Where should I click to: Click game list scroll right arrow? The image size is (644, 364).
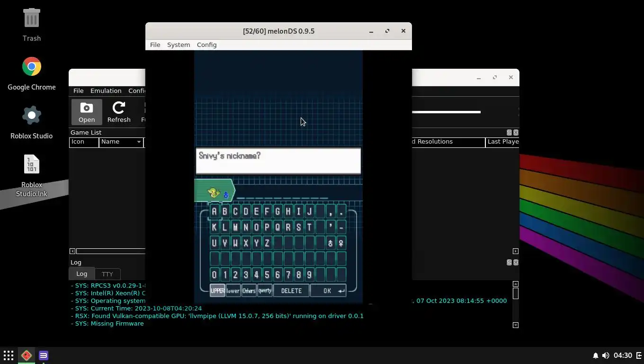coord(516,251)
